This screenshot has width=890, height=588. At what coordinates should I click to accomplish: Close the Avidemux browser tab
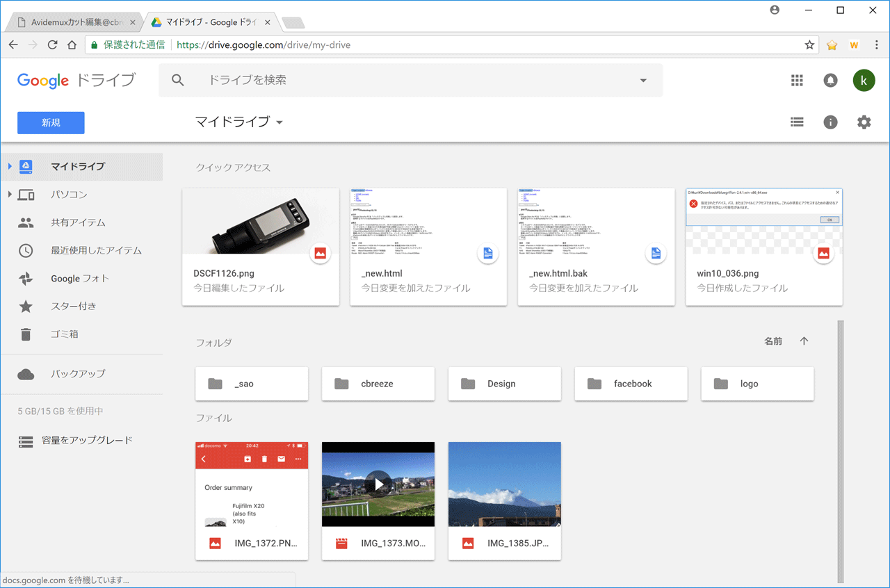click(x=133, y=22)
